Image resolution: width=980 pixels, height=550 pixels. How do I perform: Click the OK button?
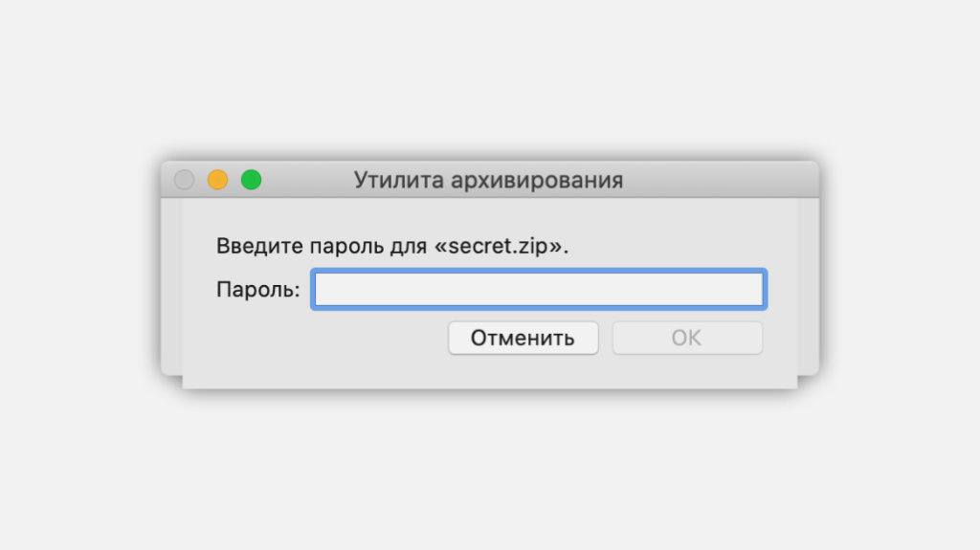[x=687, y=338]
